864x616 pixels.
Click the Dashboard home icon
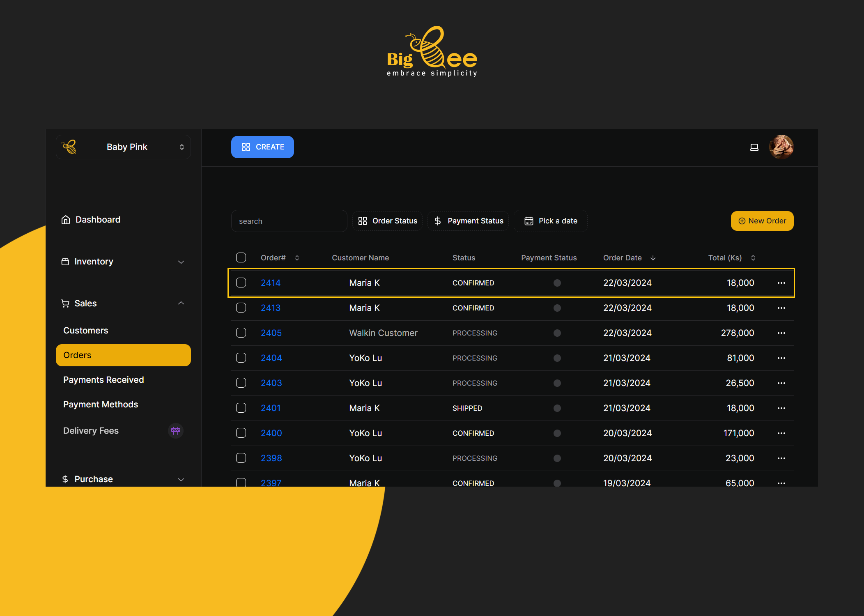click(66, 220)
